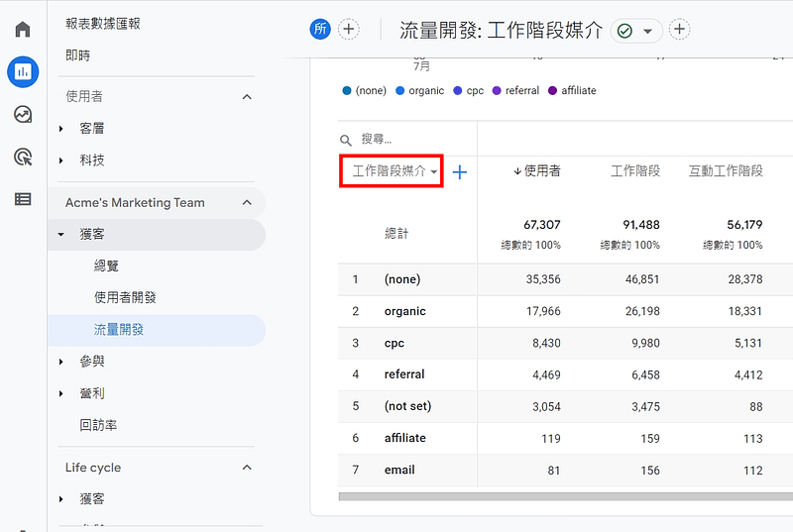Select the cpc row label
The image size is (793, 532).
pos(394,343)
